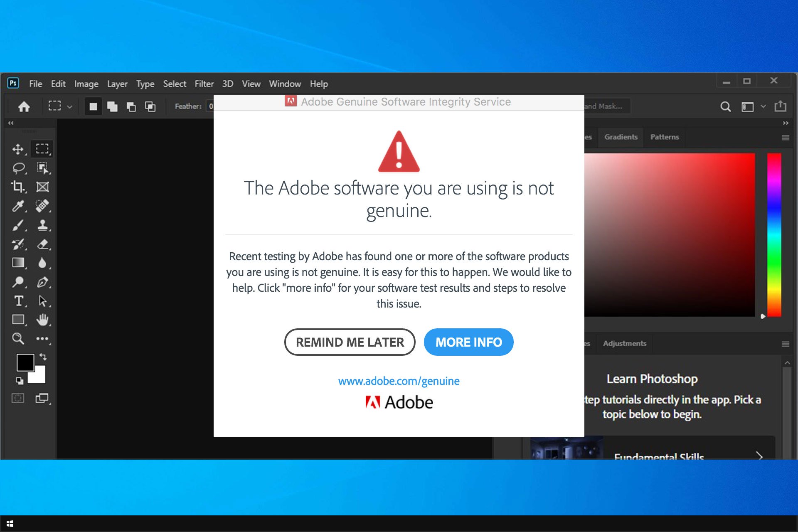Activate the Crop tool
This screenshot has width=798, height=532.
click(x=18, y=187)
